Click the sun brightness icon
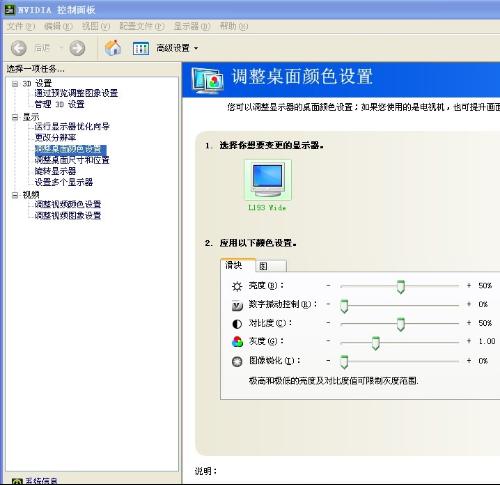 pyautogui.click(x=237, y=286)
